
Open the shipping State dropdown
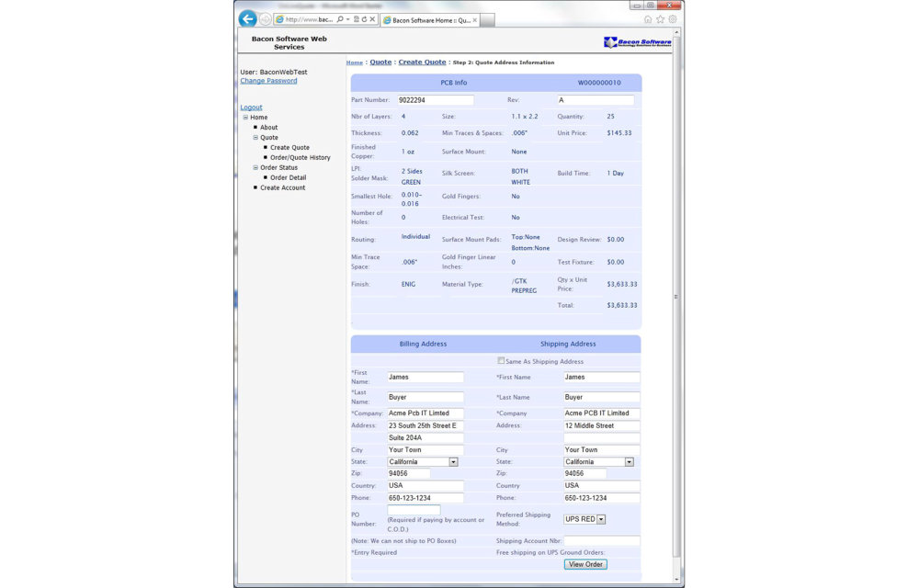[629, 462]
